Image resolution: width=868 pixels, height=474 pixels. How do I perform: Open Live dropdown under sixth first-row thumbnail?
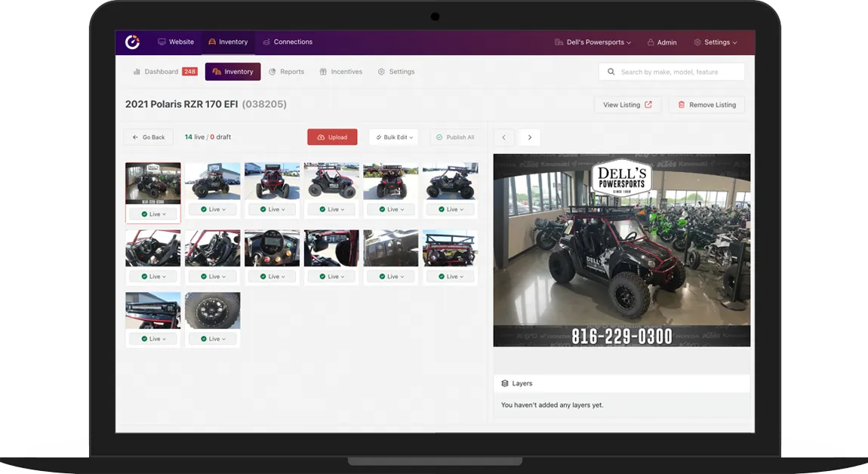451,209
